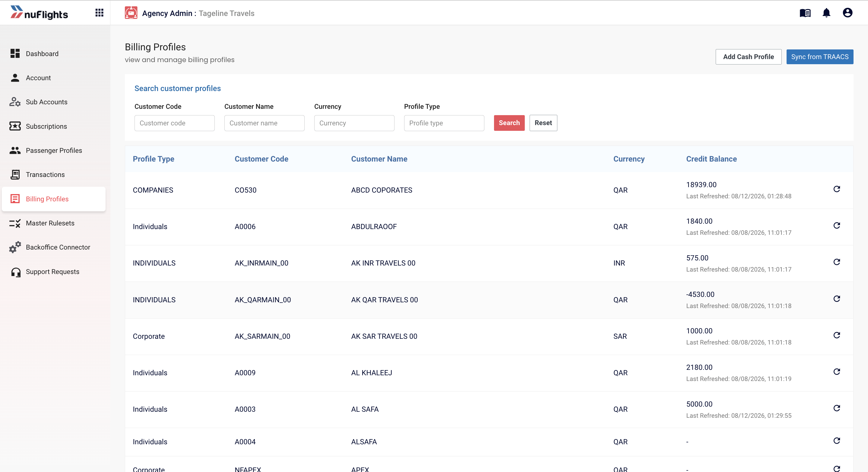Refresh credit balance for AL KHALEEJ
The height and width of the screenshot is (472, 868).
point(837,372)
